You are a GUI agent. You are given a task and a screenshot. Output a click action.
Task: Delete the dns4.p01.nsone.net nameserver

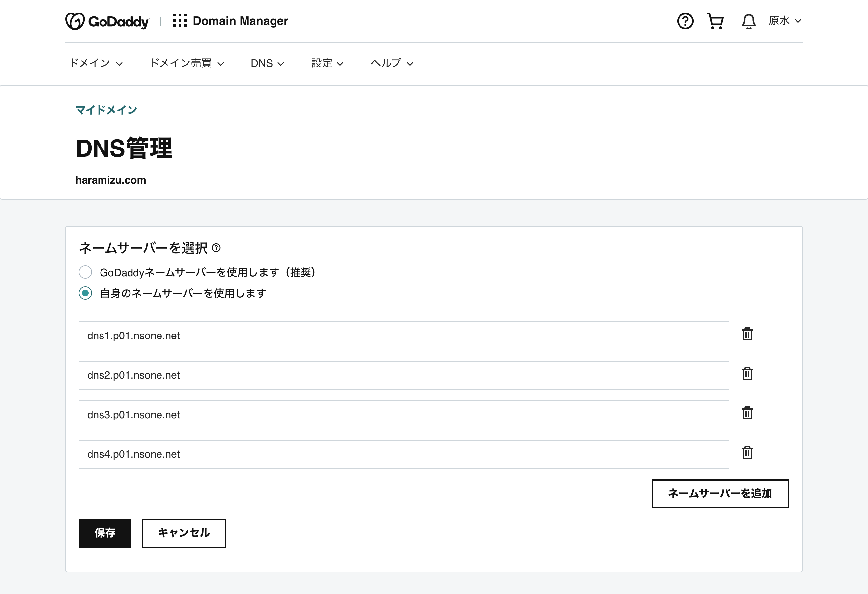[x=747, y=453]
